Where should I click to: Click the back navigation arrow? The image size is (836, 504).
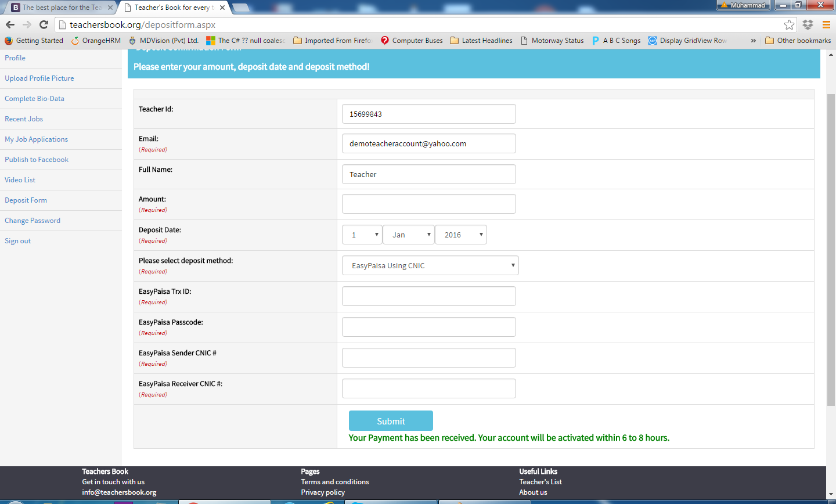pos(9,26)
